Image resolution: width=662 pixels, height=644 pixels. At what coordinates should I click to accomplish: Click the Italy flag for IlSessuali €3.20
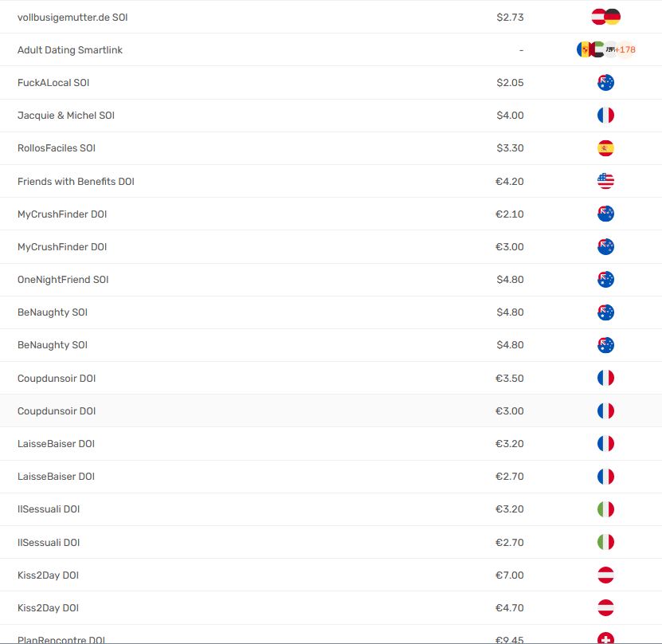605,509
